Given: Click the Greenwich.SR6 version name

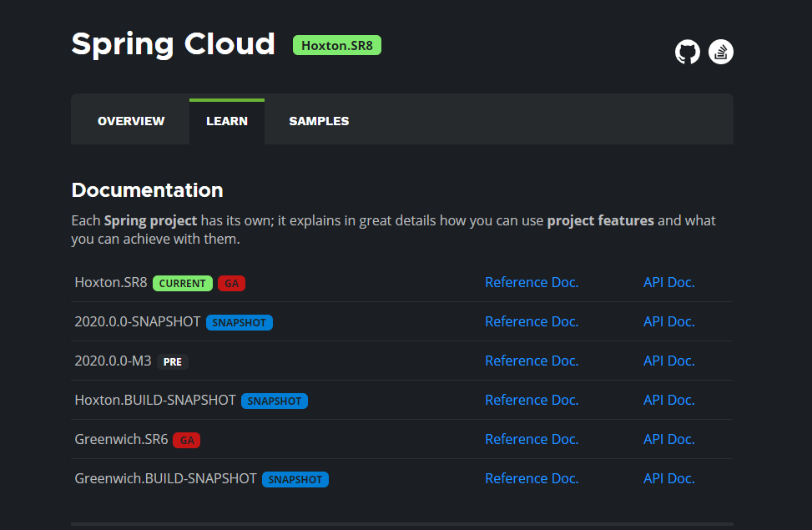Looking at the screenshot, I should [x=121, y=439].
